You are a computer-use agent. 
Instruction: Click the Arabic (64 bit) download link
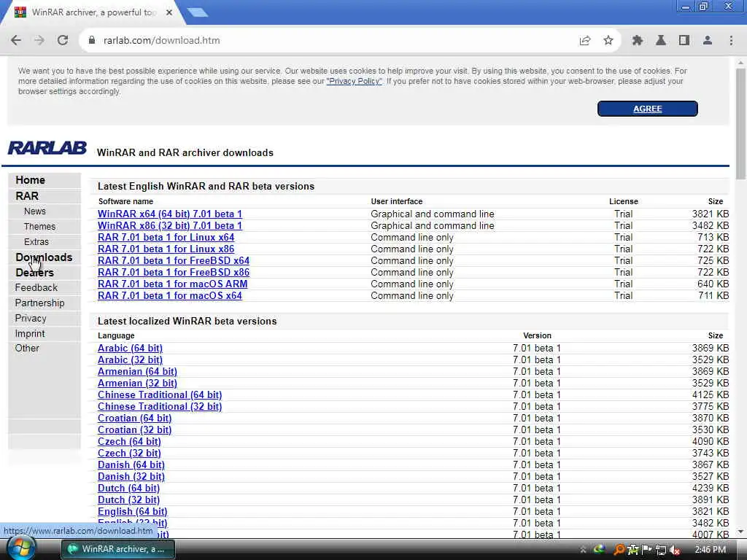(130, 348)
